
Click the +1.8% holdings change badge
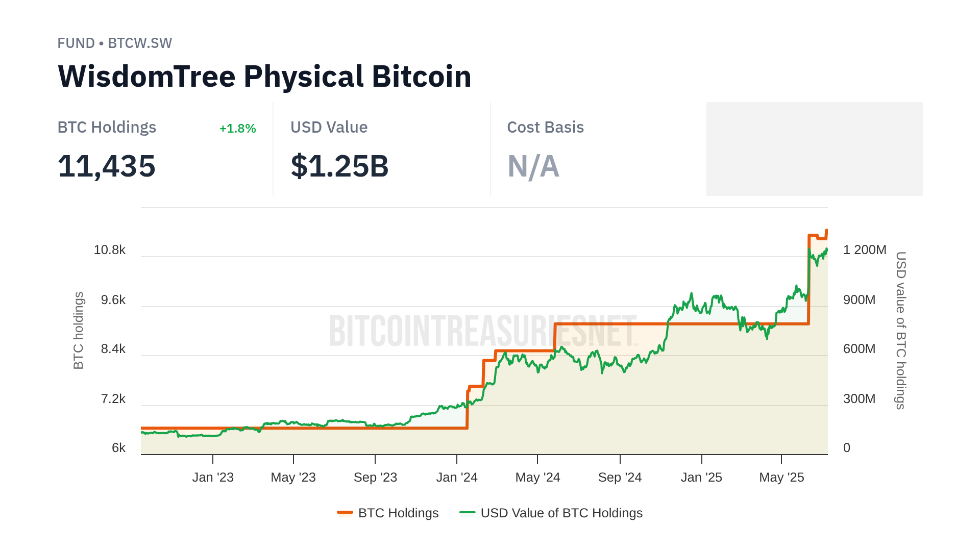coord(237,129)
